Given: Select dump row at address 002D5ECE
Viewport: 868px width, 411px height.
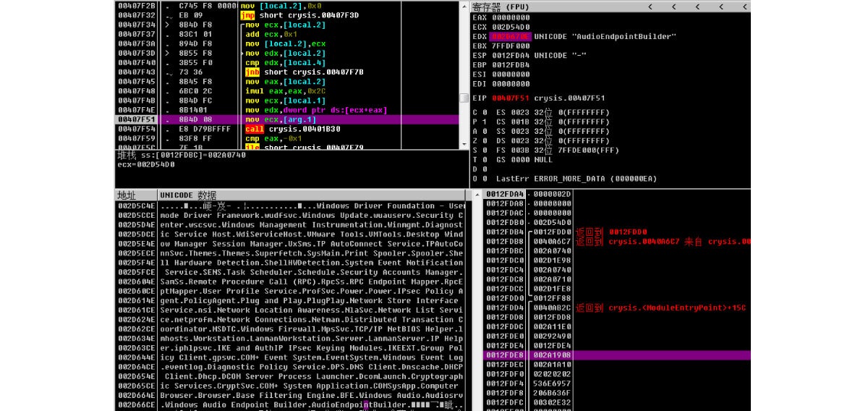Looking at the screenshot, I should 290,253.
